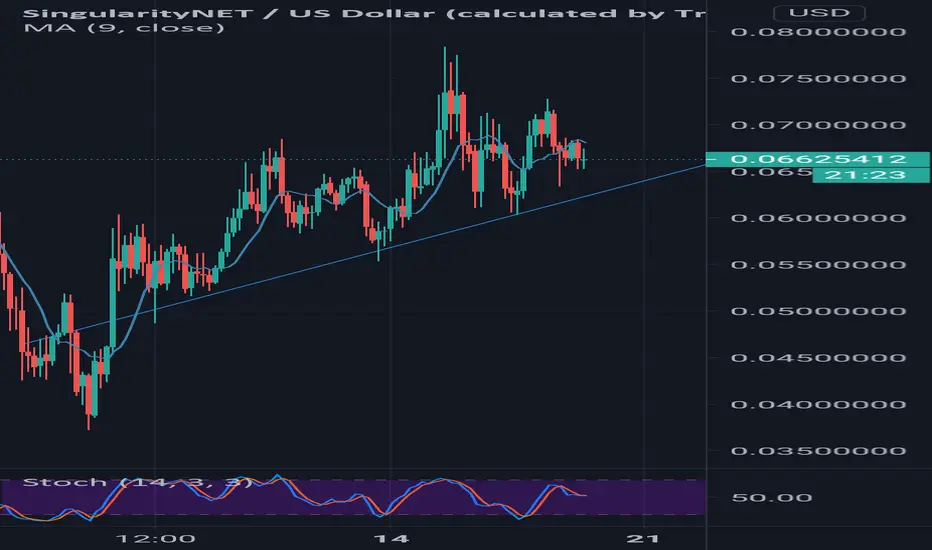Click the 21 date axis label
Screen dimensions: 932x550
(x=644, y=539)
